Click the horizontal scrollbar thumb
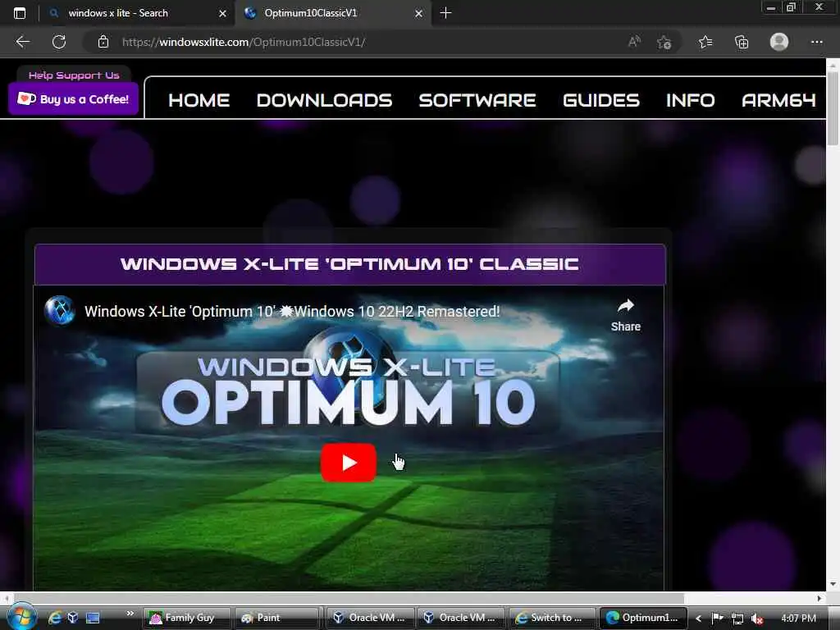Viewport: 840px width, 630px height. (x=349, y=598)
